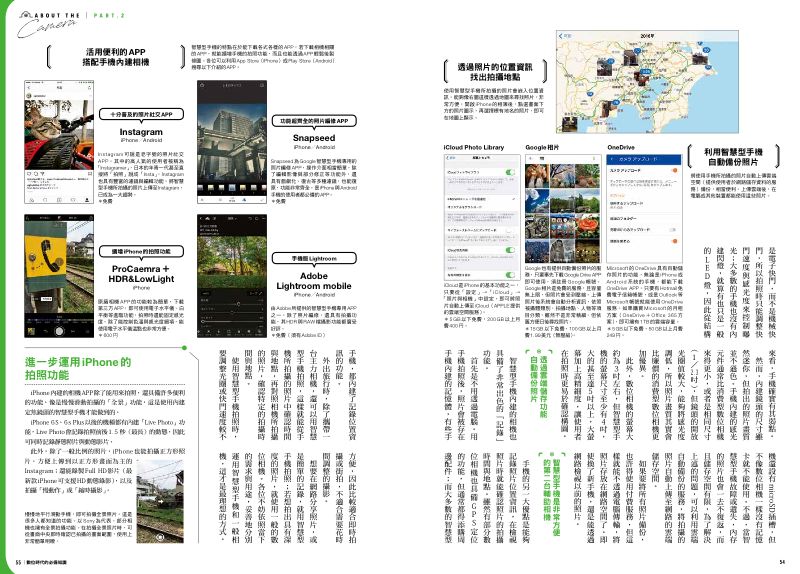Click the exposure scale strip in the ProCamera screenshot
This screenshot has width=800, height=574.
coord(59,320)
